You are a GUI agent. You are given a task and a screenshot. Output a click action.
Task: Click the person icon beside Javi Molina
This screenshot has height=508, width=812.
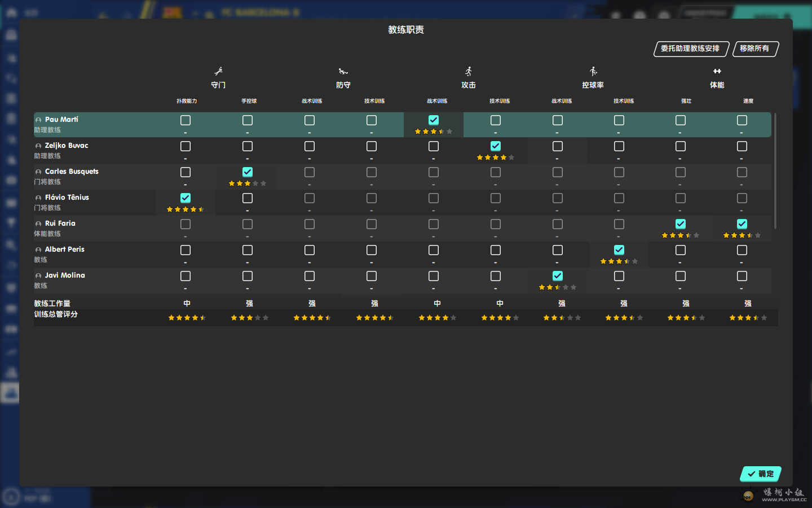tap(38, 276)
